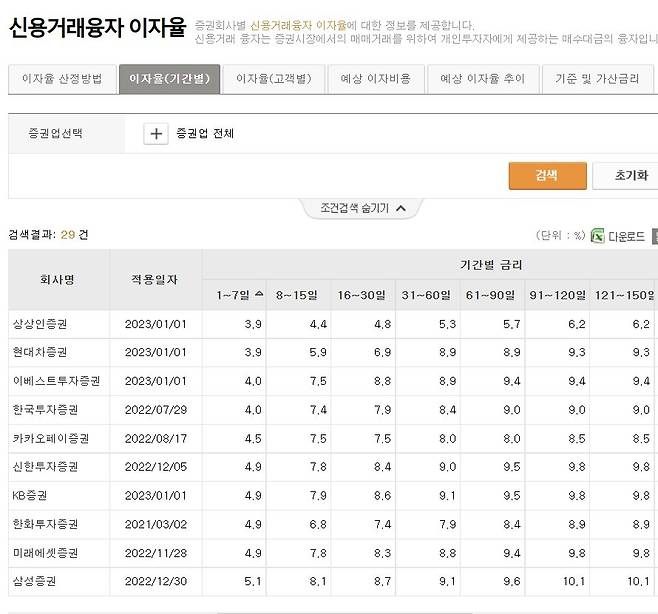Screen dimensions: 658x614
Task: Click the 기간별 금리 header
Action: pyautogui.click(x=491, y=265)
